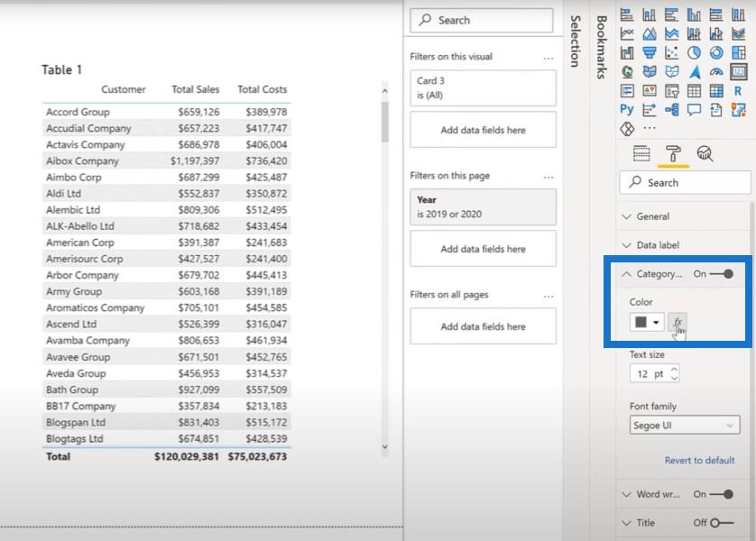
Task: Choose the Line chart visual
Action: 627,33
